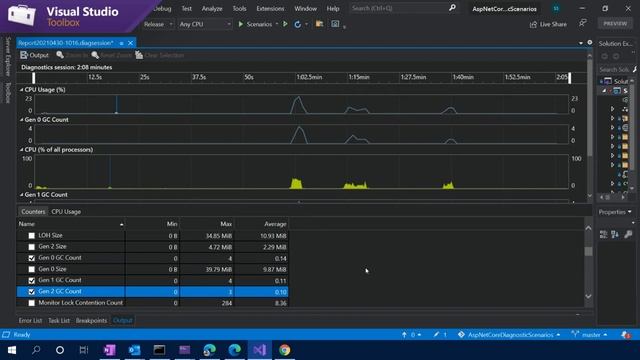Screen dimensions: 640x360
Task: Collapse the CPU Usage (%) graph
Action: (x=22, y=90)
